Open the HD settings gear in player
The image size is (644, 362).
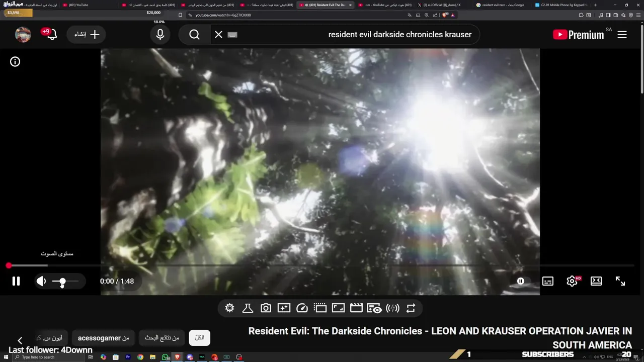coord(572,281)
